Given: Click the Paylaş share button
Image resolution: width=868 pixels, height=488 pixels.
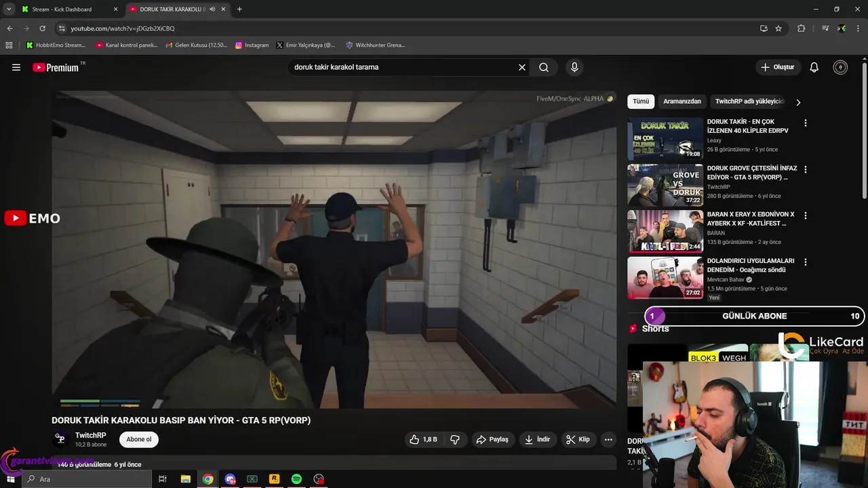Looking at the screenshot, I should (x=492, y=439).
